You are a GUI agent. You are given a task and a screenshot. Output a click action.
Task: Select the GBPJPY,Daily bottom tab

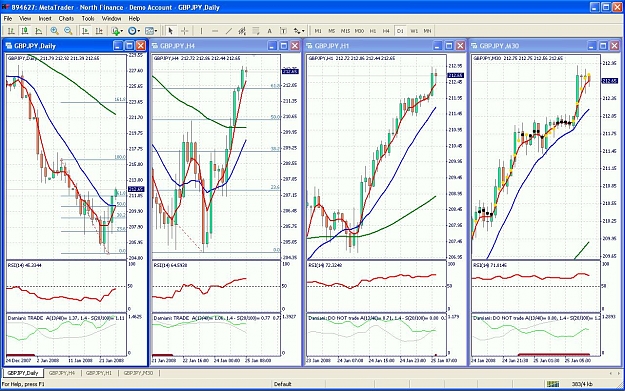click(23, 373)
